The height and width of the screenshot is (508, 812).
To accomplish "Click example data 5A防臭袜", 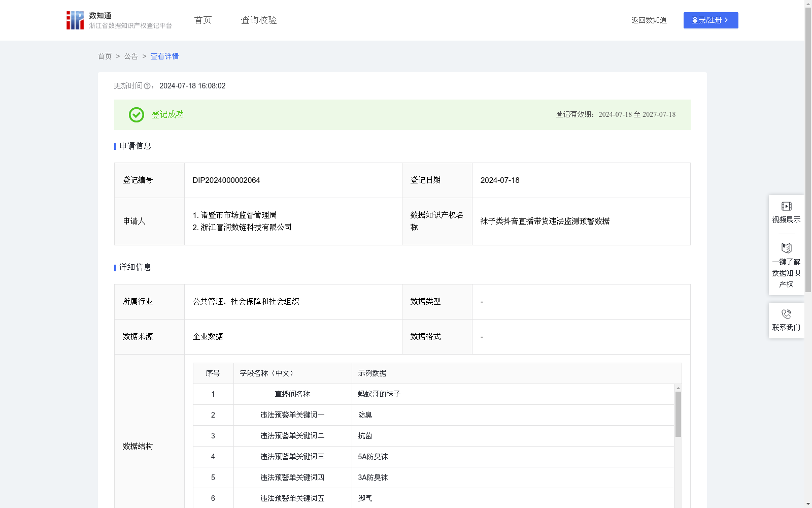I will (x=373, y=457).
